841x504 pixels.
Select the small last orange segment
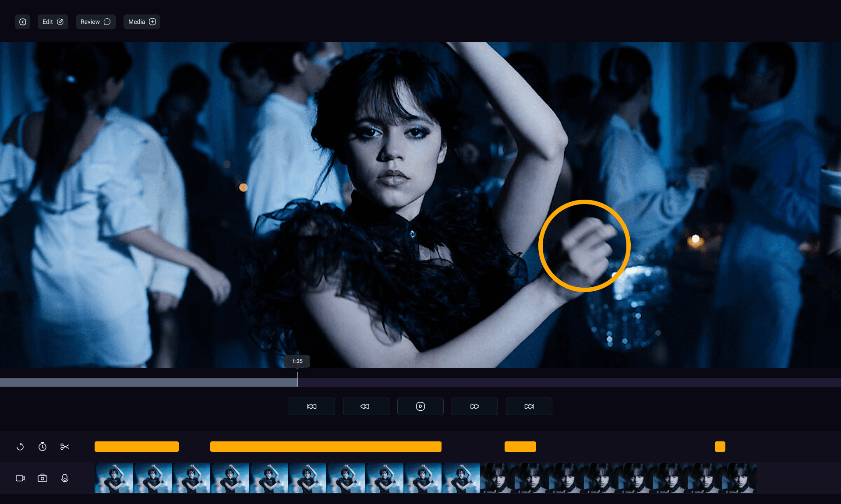[720, 447]
